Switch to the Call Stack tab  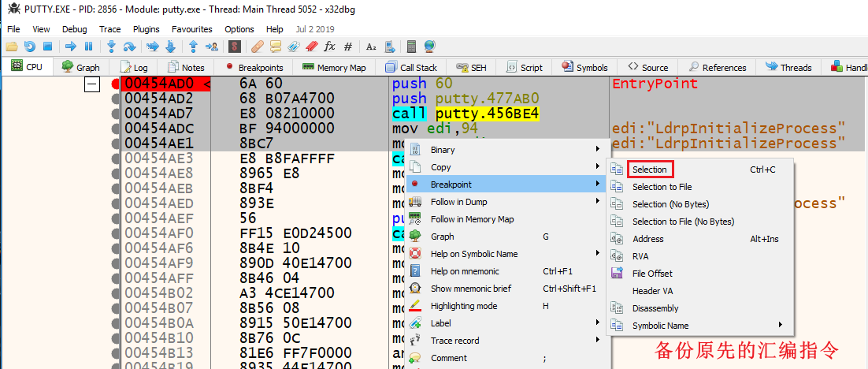[x=411, y=68]
